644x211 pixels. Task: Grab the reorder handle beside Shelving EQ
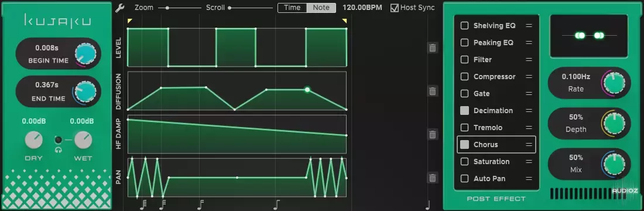pyautogui.click(x=529, y=26)
